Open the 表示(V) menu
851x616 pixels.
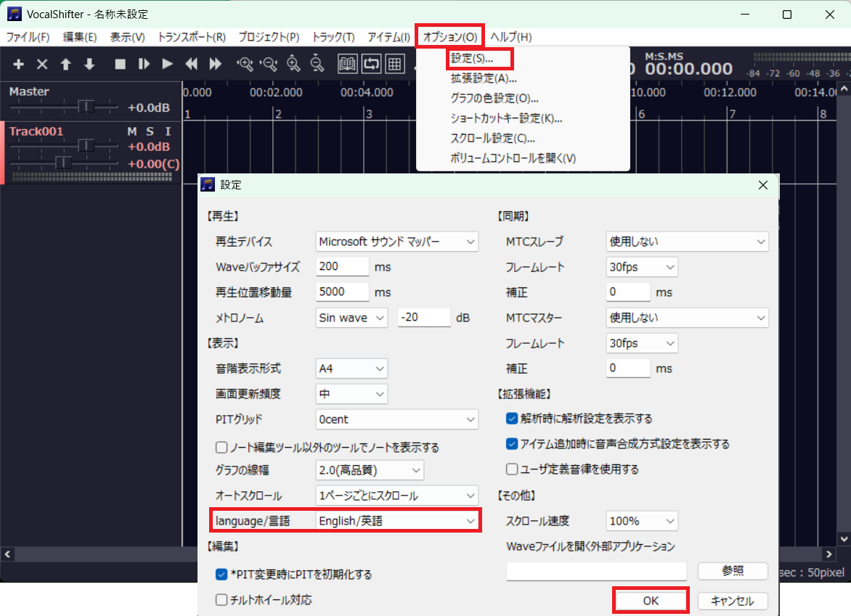click(x=128, y=37)
